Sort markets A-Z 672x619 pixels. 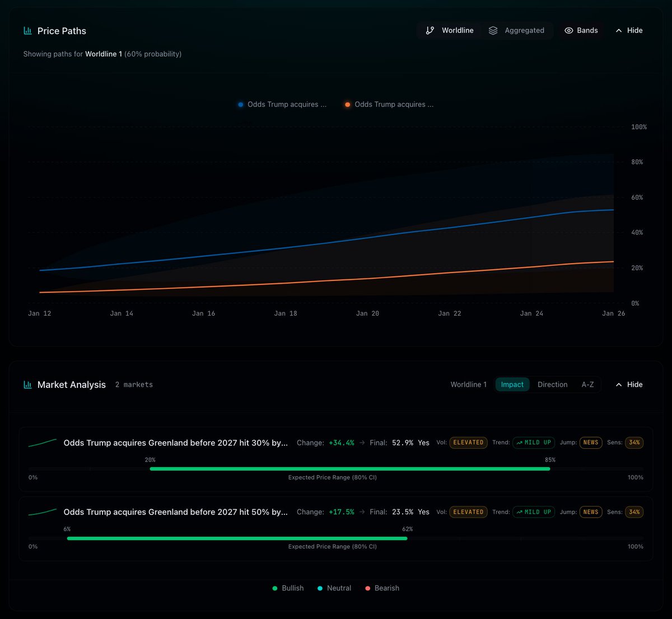pos(587,384)
